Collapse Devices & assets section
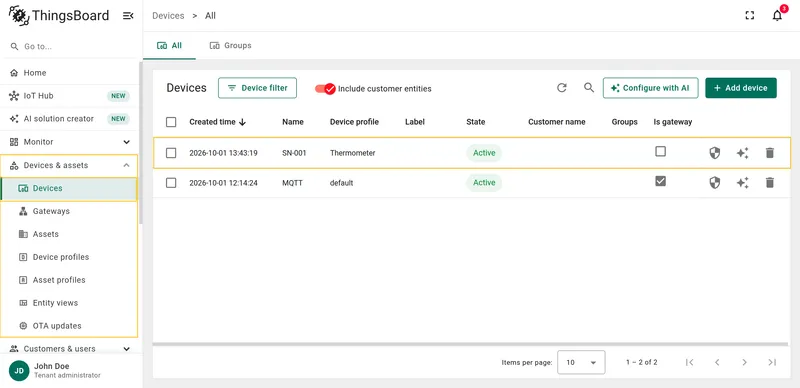800x388 pixels. [69, 165]
